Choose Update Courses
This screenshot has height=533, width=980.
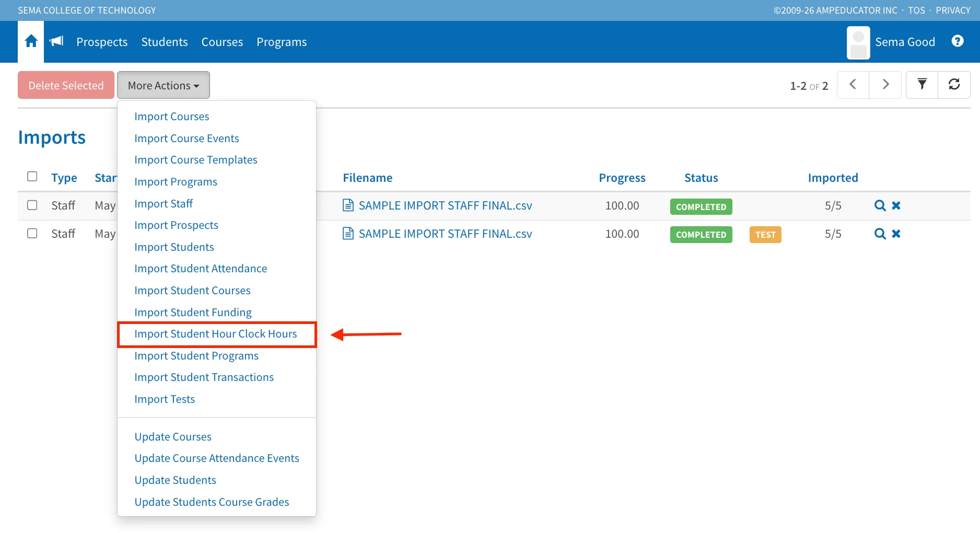pos(173,437)
